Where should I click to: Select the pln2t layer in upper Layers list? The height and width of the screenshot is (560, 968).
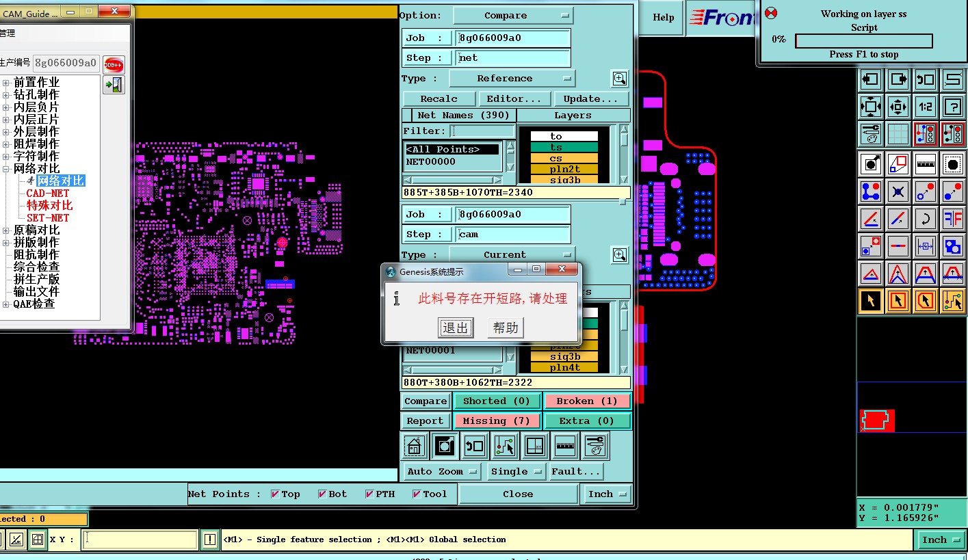click(x=564, y=170)
